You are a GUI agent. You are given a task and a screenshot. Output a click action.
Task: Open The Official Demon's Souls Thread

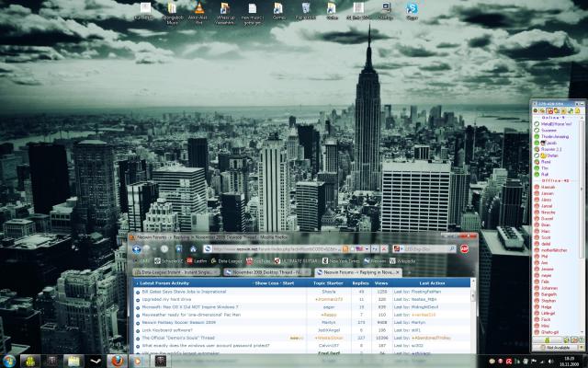(178, 338)
